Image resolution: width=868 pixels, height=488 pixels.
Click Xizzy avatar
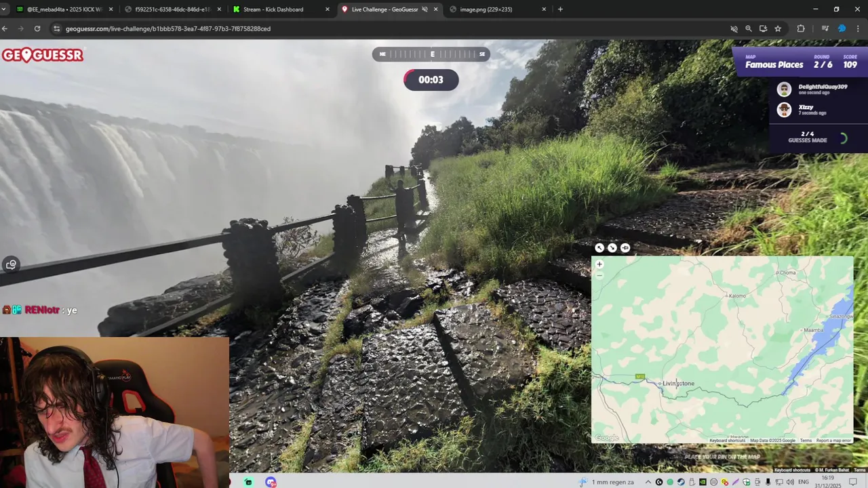784,110
